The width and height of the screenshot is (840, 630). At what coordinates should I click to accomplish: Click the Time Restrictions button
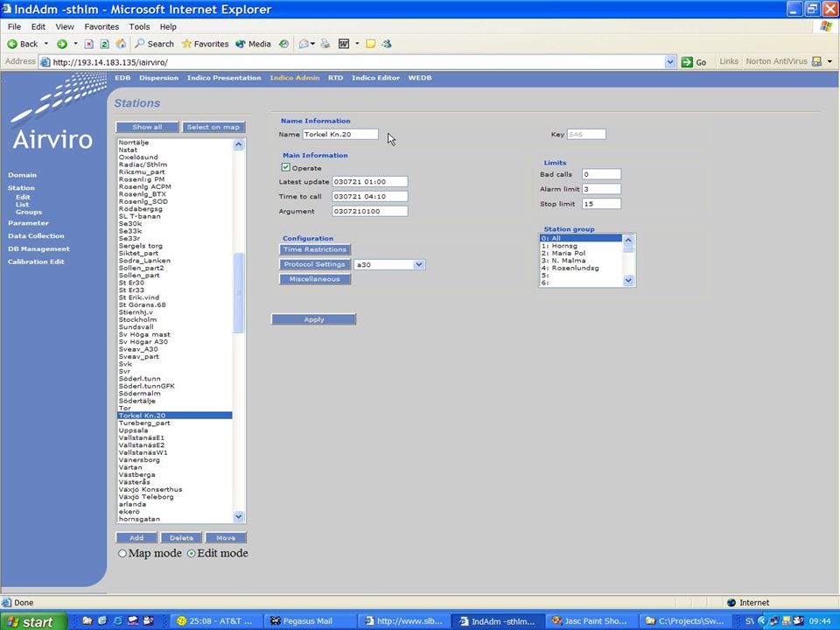(315, 249)
